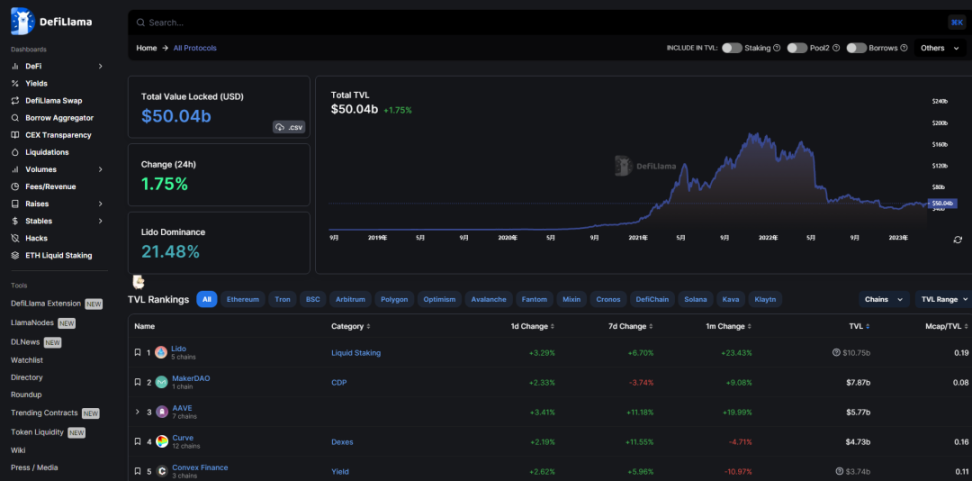The height and width of the screenshot is (481, 972).
Task: Select the Solana chain tab
Action: point(696,299)
